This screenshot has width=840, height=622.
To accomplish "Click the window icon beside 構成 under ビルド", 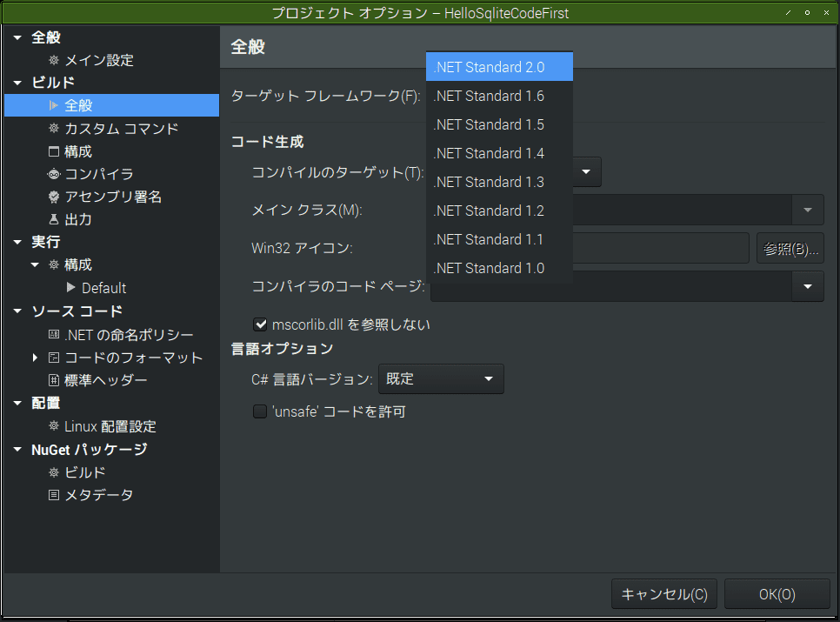I will (x=54, y=151).
